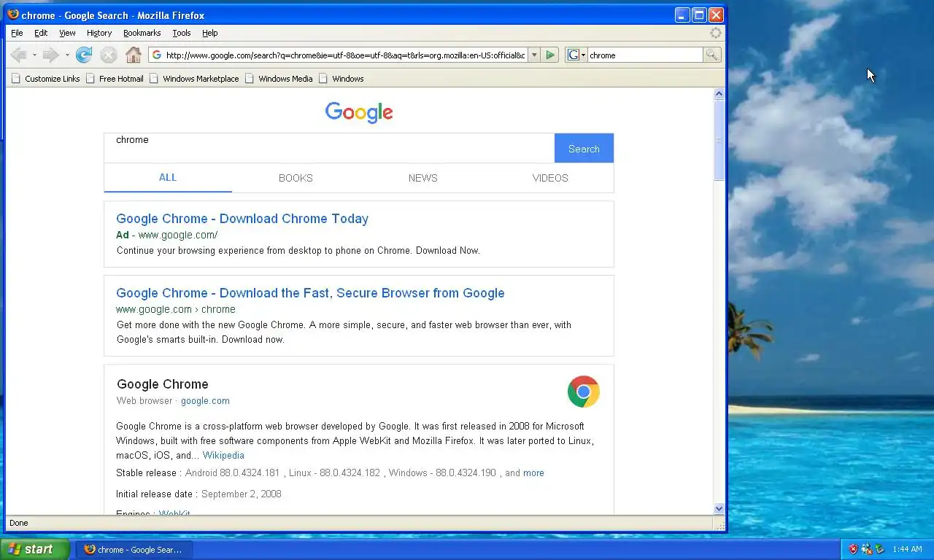
Task: Go to the Home page icon
Action: point(133,55)
